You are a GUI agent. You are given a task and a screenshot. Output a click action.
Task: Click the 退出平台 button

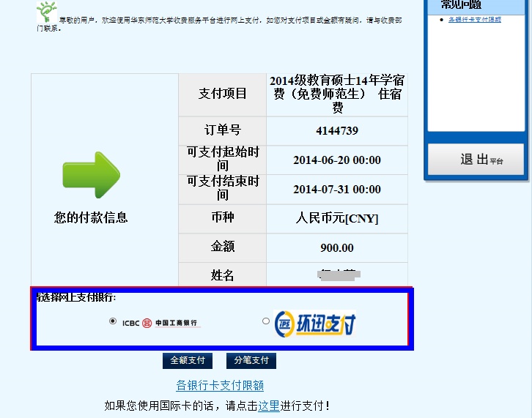[476, 159]
